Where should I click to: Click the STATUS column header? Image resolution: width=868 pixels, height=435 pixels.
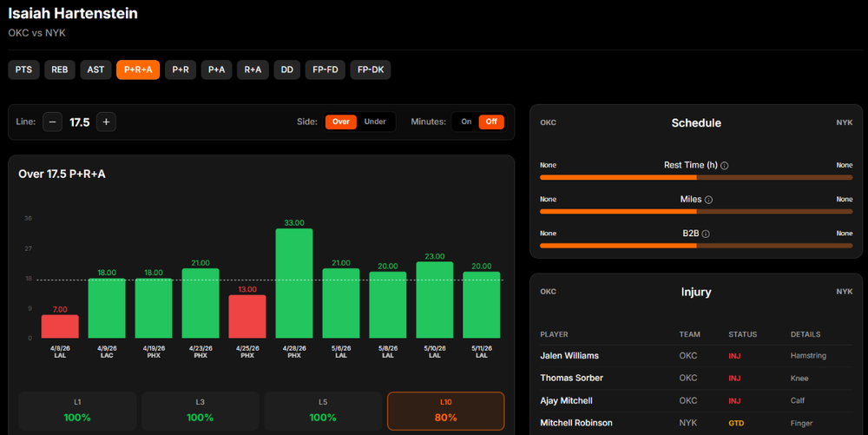coord(742,334)
